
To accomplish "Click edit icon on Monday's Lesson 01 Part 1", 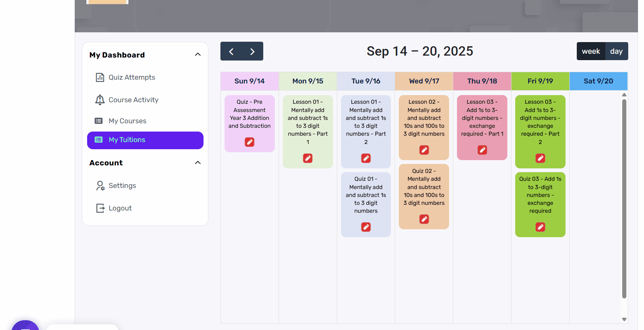I will [308, 158].
